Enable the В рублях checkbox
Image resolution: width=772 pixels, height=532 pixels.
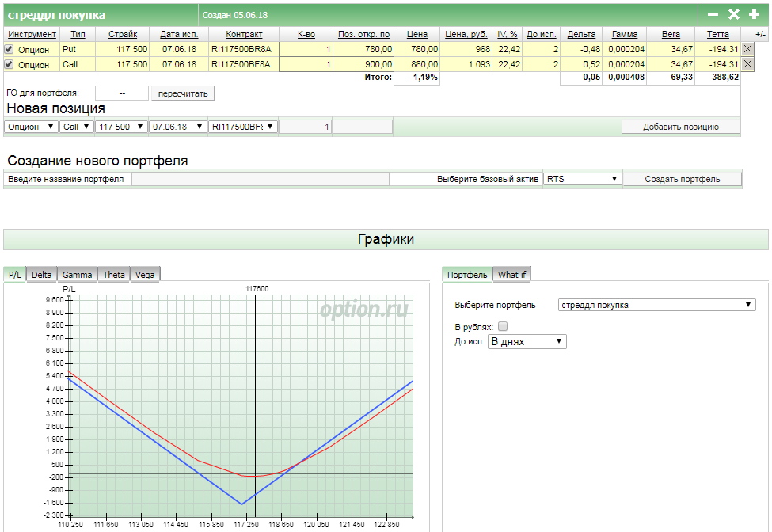[503, 326]
